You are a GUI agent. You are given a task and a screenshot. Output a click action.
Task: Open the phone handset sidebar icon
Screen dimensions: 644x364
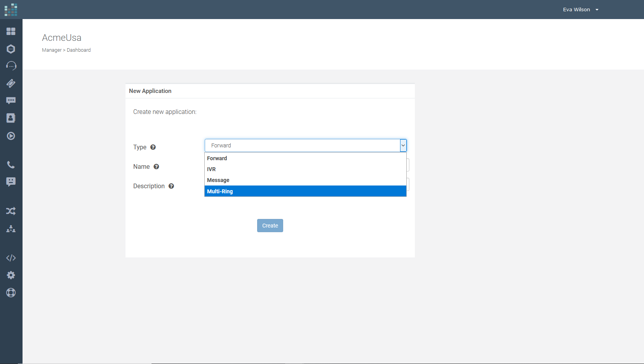[11, 165]
